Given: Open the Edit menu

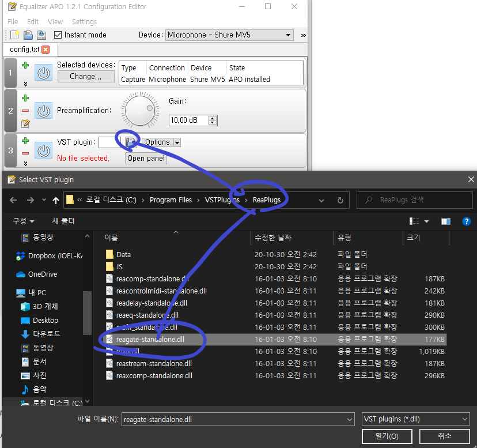Looking at the screenshot, I should click(33, 22).
